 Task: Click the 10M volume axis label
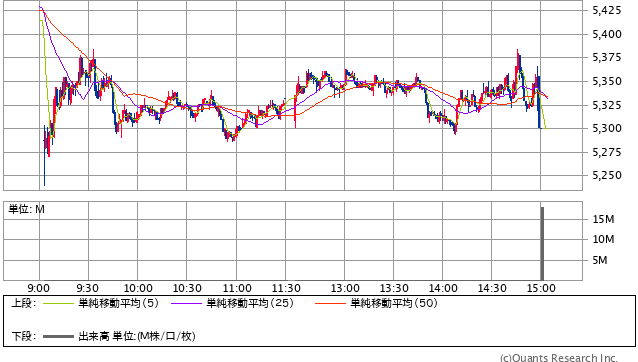tap(603, 239)
